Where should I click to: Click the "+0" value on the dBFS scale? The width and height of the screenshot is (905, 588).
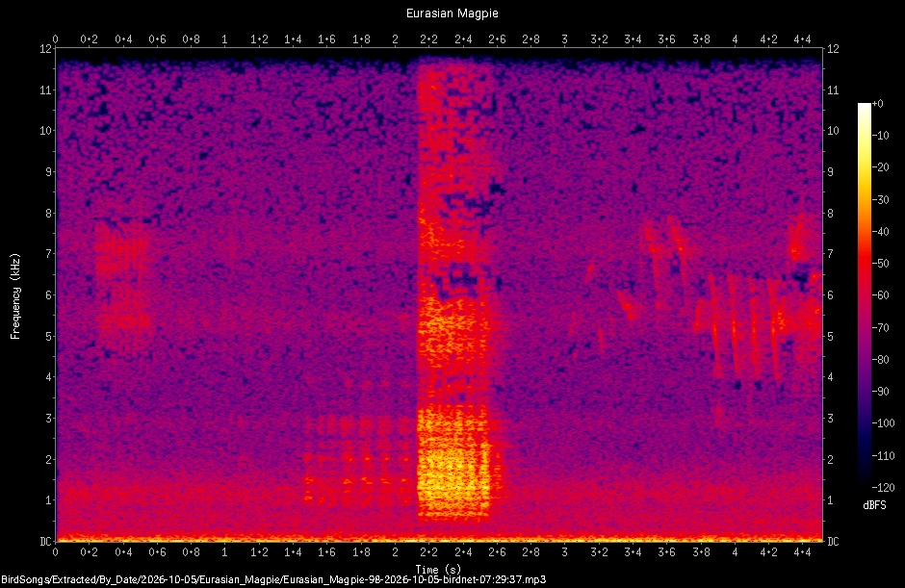pyautogui.click(x=877, y=104)
